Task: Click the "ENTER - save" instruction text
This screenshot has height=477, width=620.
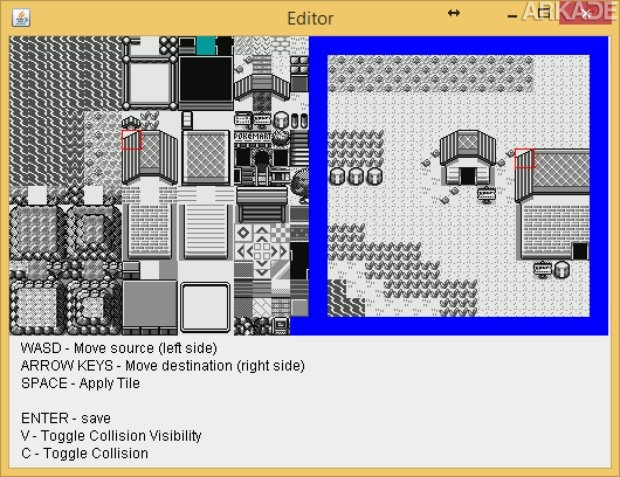Action: click(x=66, y=418)
